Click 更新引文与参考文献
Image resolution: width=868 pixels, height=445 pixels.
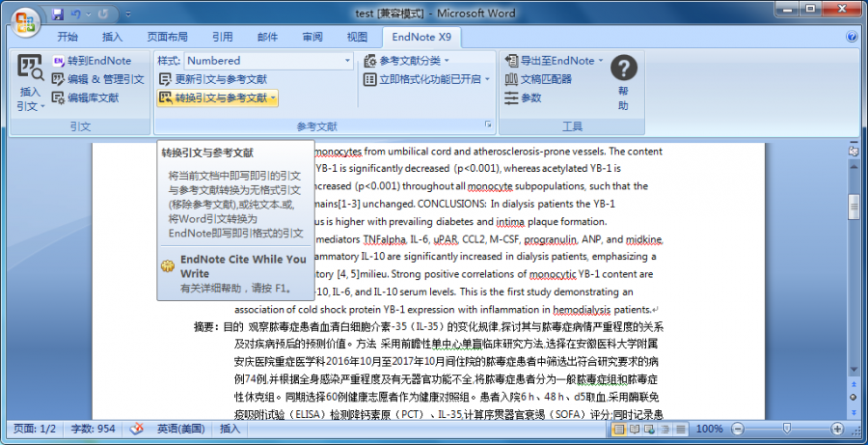click(x=213, y=79)
